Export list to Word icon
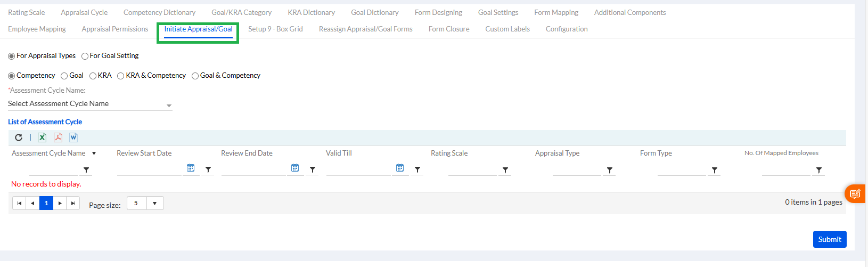Image resolution: width=868 pixels, height=267 pixels. tap(73, 137)
